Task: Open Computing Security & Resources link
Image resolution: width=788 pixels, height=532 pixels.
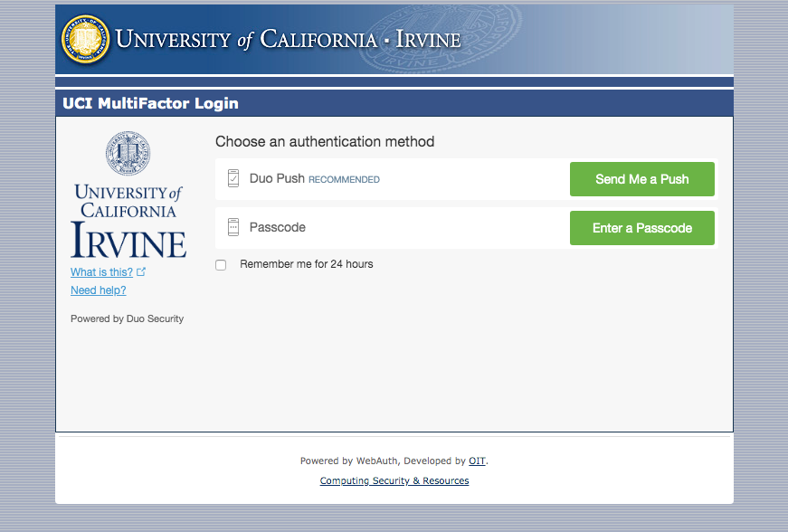Action: 394,480
